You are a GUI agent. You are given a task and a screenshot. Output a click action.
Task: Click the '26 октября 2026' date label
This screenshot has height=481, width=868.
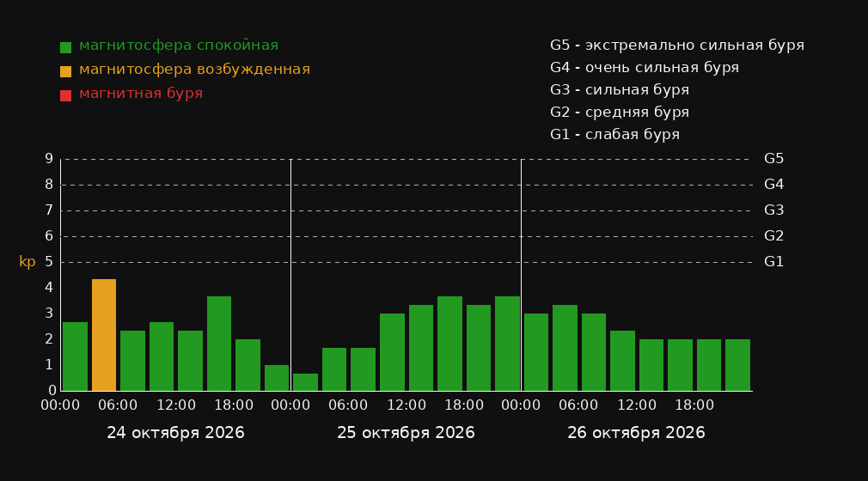[636, 433]
